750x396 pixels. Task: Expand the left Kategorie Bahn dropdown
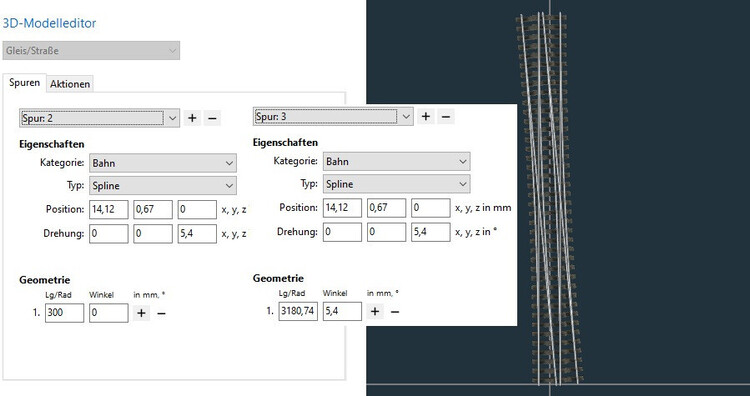(163, 163)
